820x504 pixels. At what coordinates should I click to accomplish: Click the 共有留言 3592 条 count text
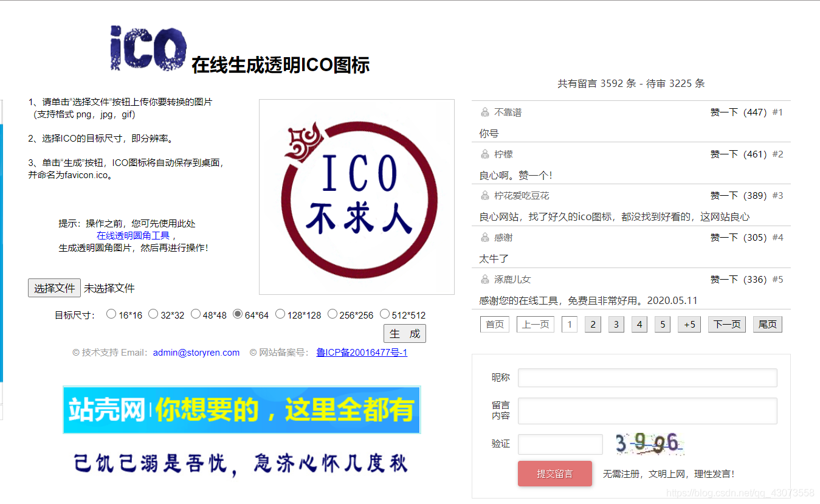pyautogui.click(x=597, y=84)
